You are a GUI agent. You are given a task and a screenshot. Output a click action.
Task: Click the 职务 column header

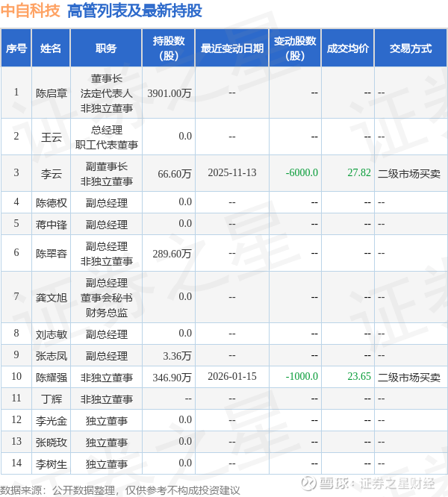106,49
